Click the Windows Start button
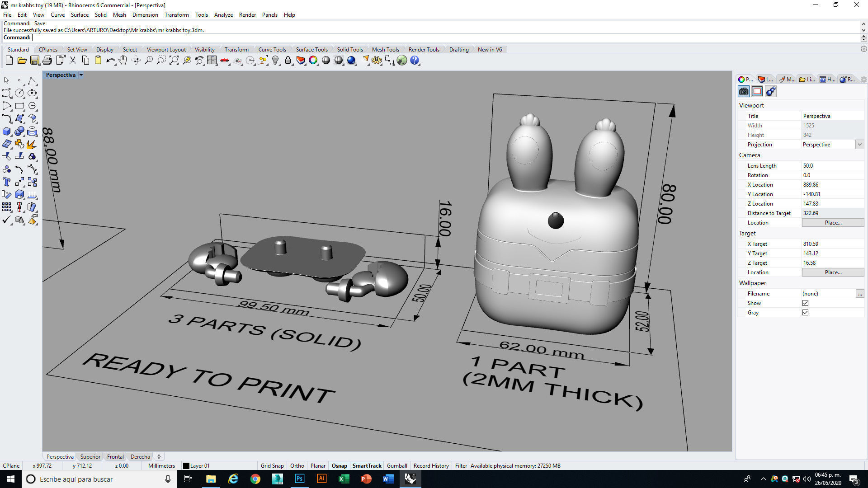This screenshot has width=868, height=488. pyautogui.click(x=11, y=479)
